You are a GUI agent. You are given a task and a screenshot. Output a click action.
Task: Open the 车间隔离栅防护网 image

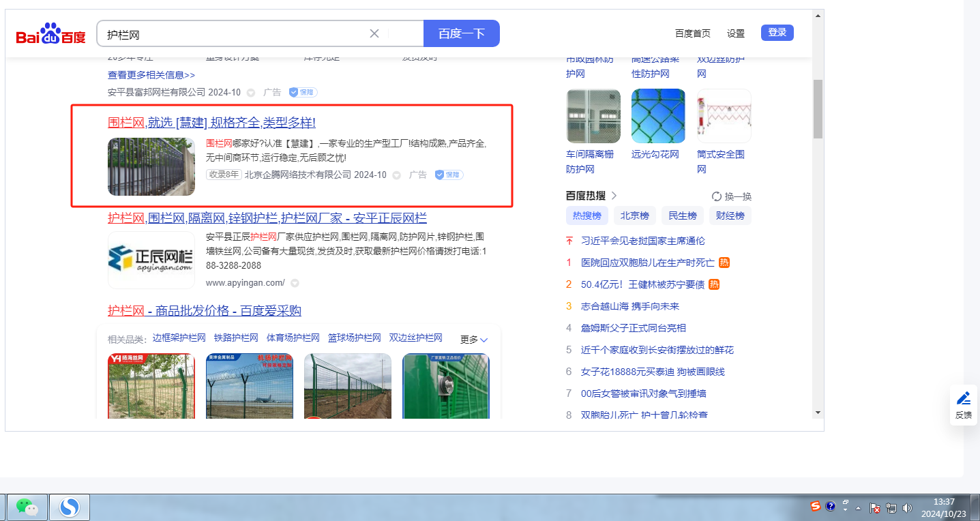tap(593, 116)
